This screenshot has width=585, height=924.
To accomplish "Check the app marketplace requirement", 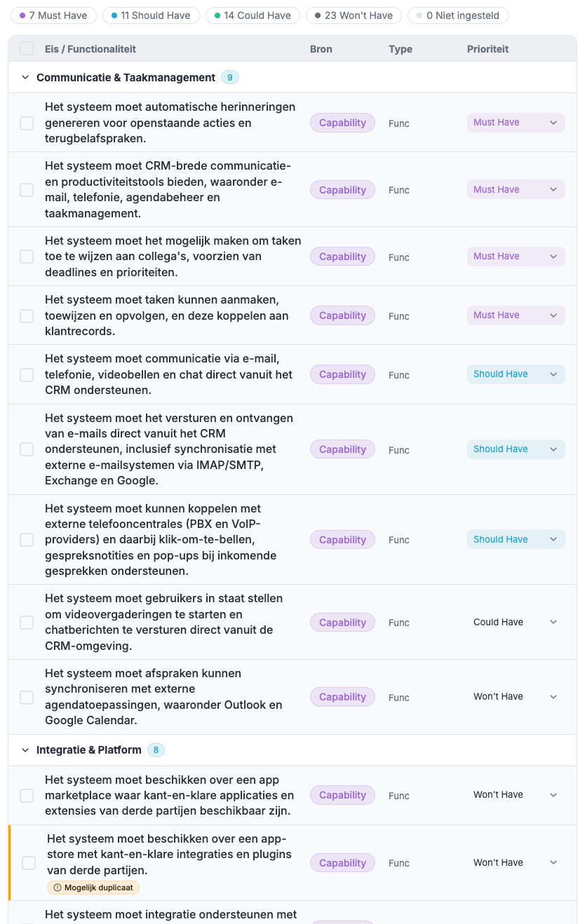I will (28, 795).
